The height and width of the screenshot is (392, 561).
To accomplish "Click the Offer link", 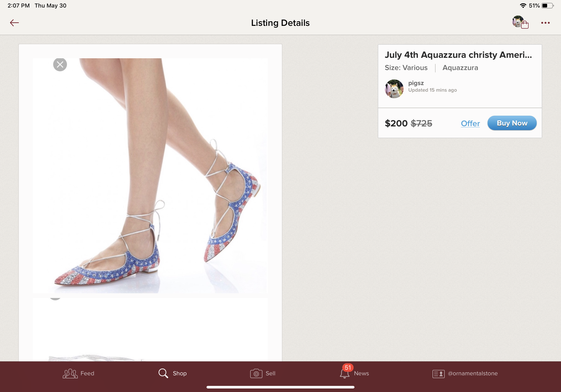I will (x=470, y=123).
